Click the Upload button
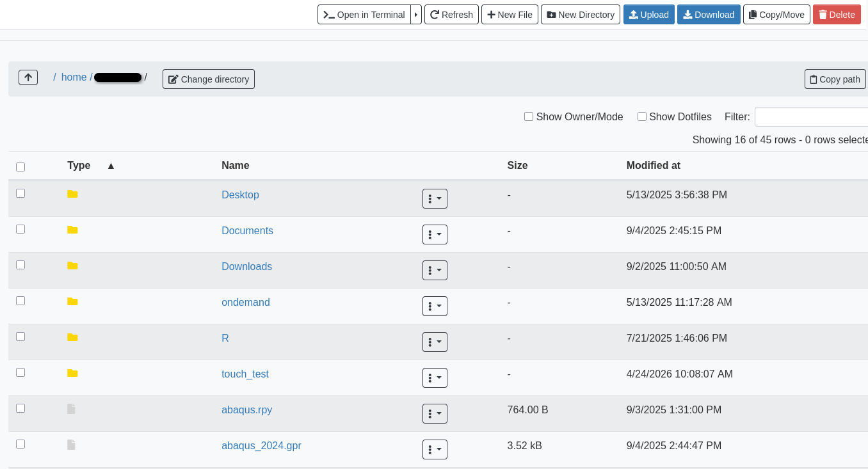The width and height of the screenshot is (868, 469). tap(649, 15)
